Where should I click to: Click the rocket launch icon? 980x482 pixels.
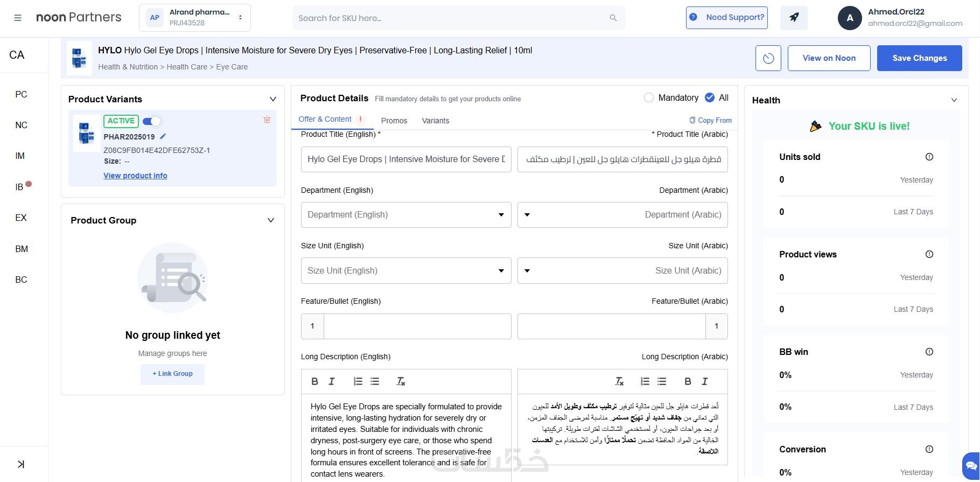(794, 18)
